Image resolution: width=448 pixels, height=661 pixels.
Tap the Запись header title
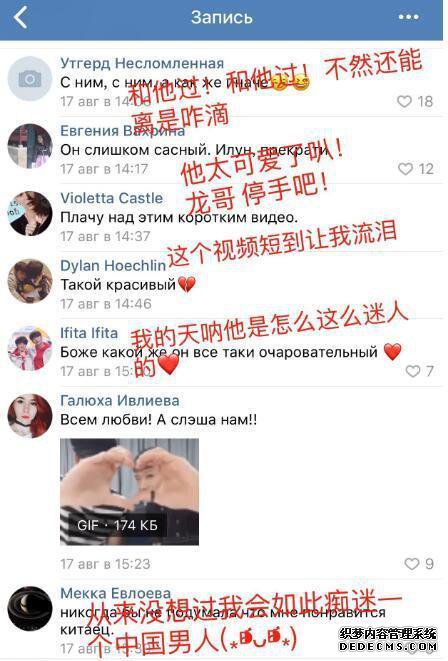(x=222, y=17)
